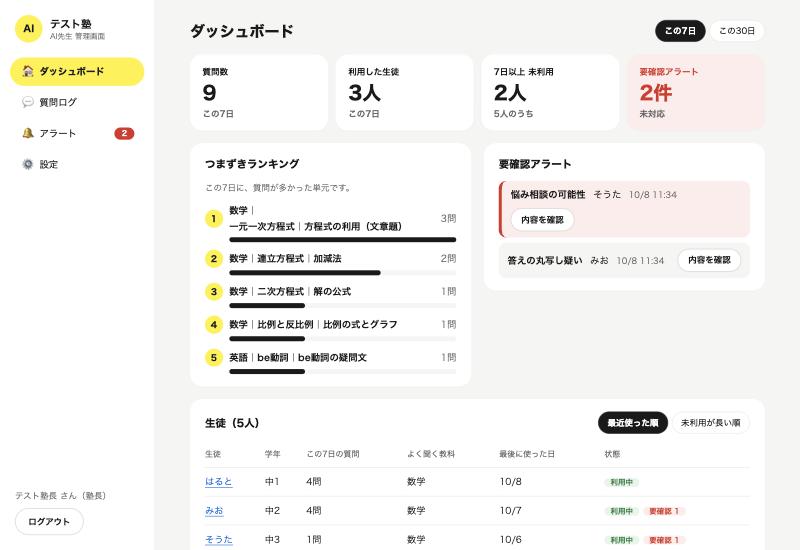The image size is (800, 550).
Task: Click 内容を確認 for 悩み相談の可能性 alert
Action: click(542, 220)
